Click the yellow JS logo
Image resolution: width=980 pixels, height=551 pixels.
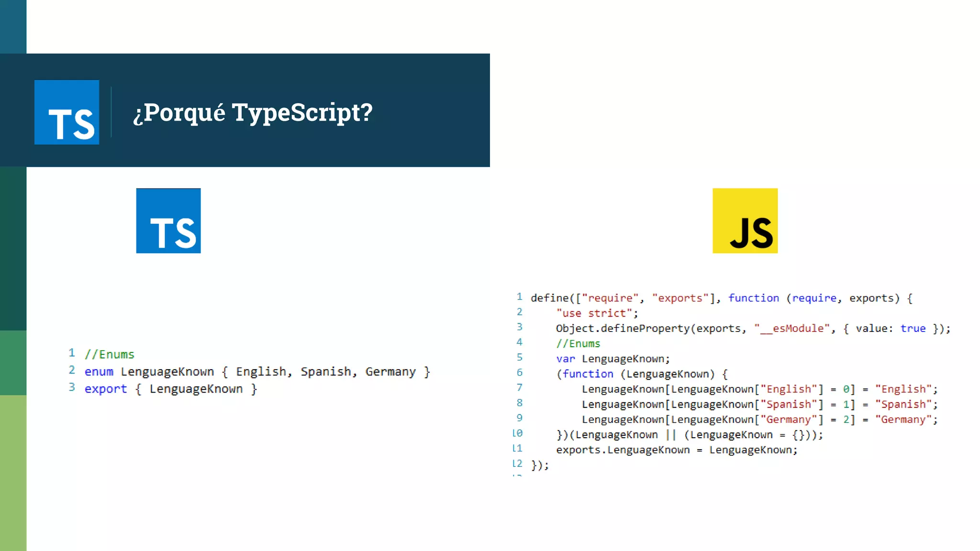(x=745, y=220)
